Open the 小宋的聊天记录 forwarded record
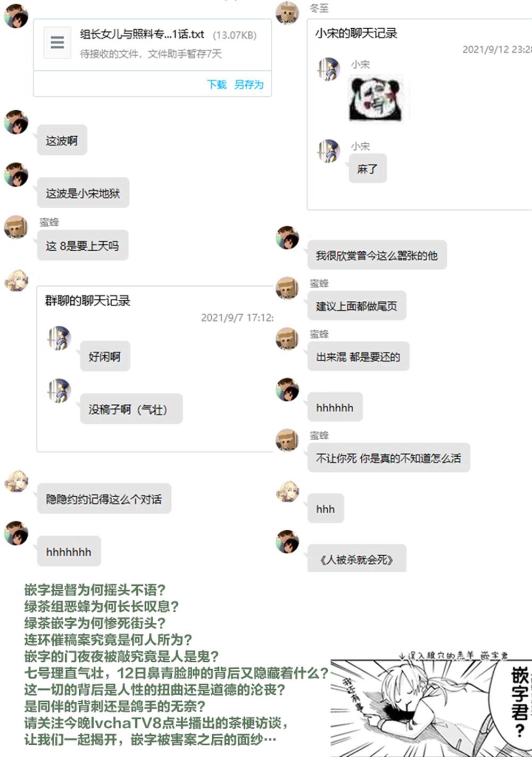The image size is (532, 757). [419, 114]
